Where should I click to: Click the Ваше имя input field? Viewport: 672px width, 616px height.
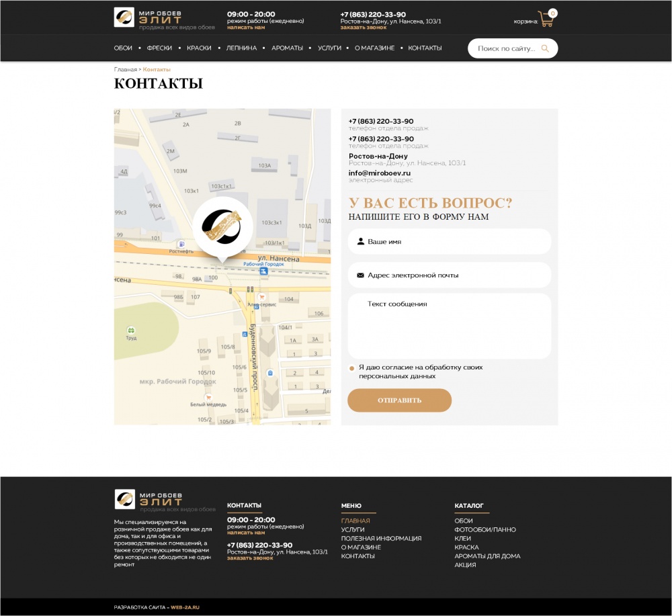[x=449, y=241]
